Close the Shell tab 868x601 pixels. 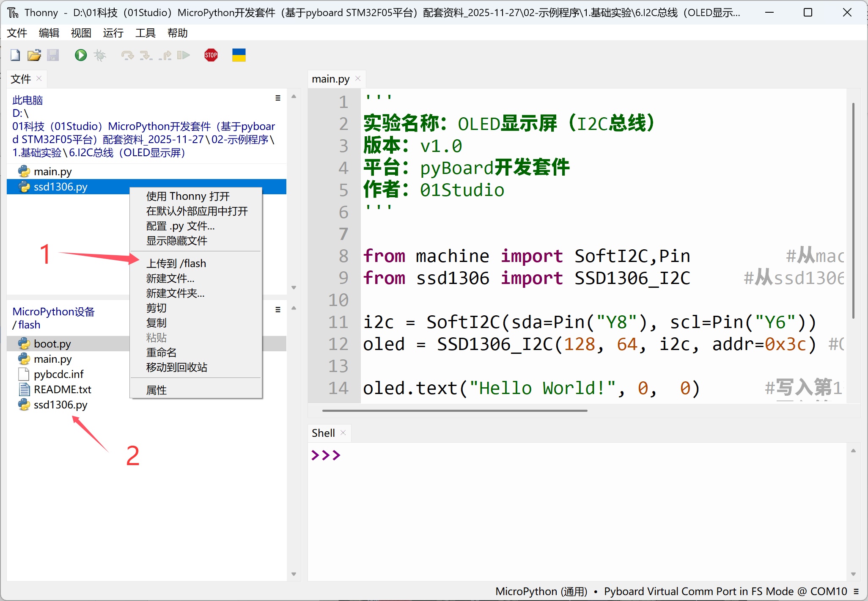[x=343, y=433]
